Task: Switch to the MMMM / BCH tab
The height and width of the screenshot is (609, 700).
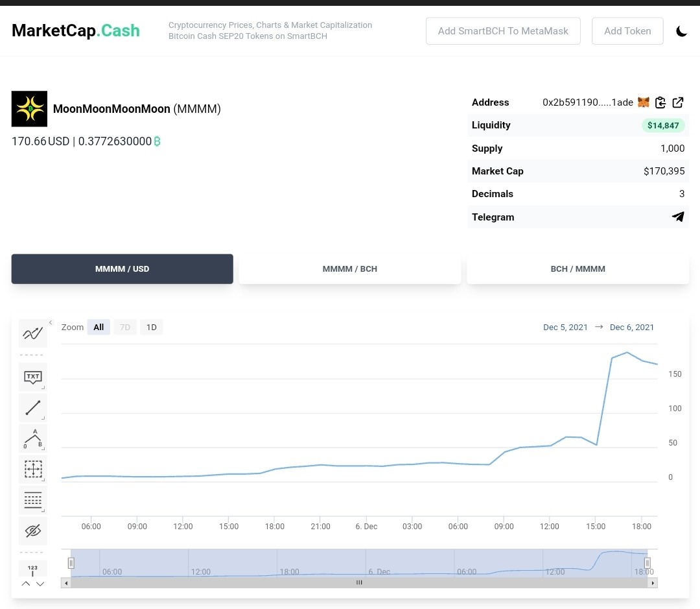Action: point(350,269)
